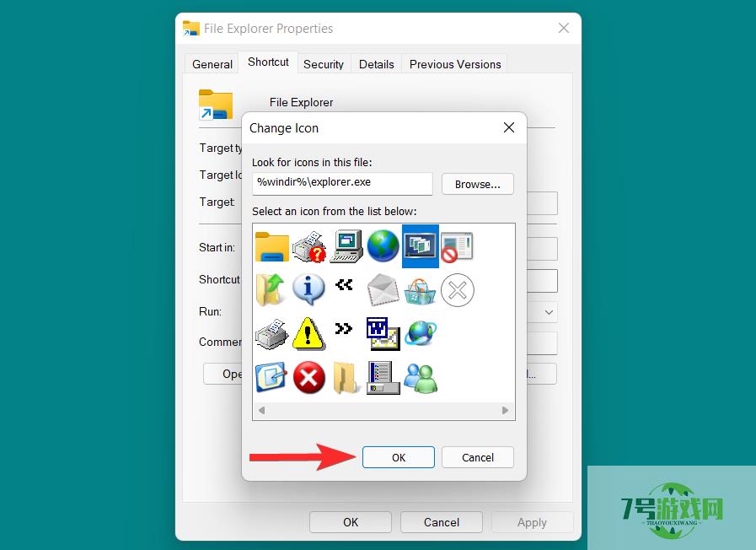This screenshot has height=550, width=756.
Task: Select the yellow warning triangle icon
Action: point(308,333)
